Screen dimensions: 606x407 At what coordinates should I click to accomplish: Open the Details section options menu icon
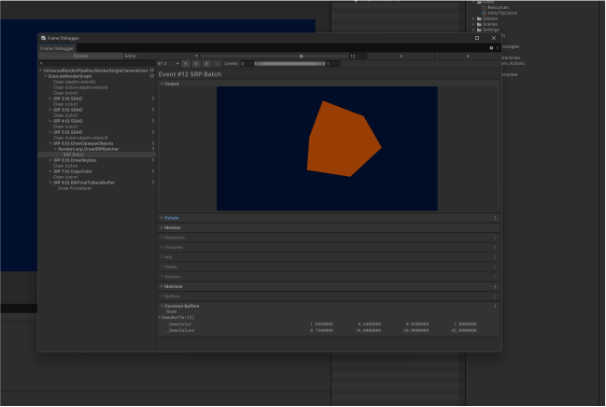[495, 218]
